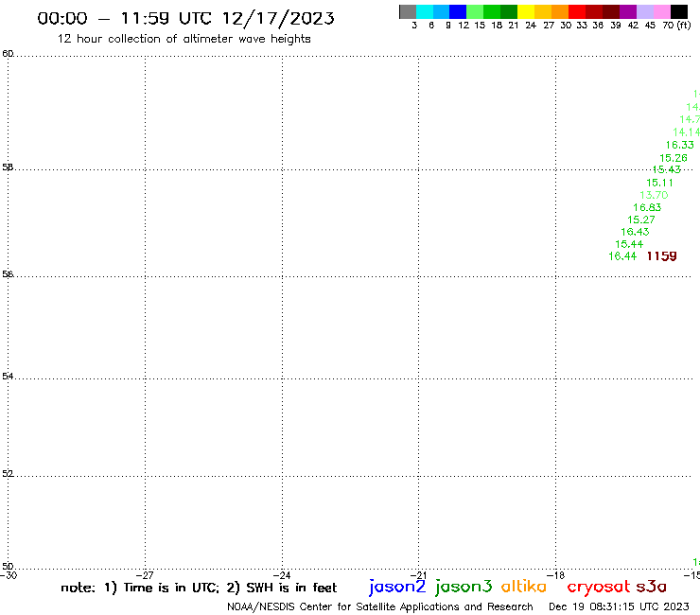Viewport: 700px width, 615px height.
Task: Click the wave height value 15.43
Action: [x=667, y=169]
